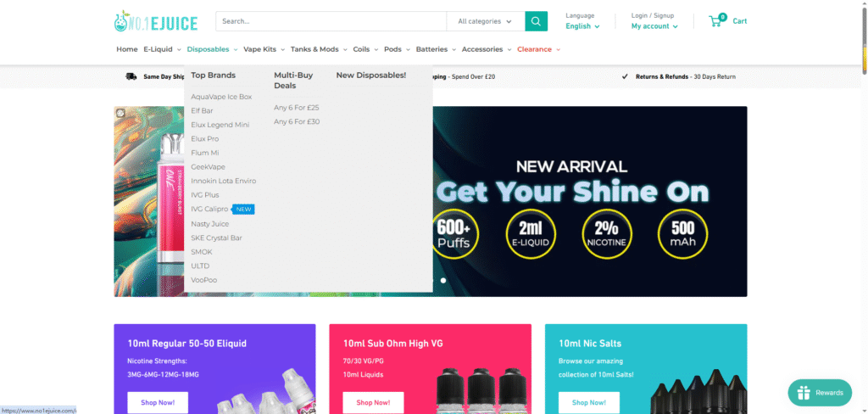Select IVG Plus brand
This screenshot has width=868, height=414.
(x=205, y=195)
